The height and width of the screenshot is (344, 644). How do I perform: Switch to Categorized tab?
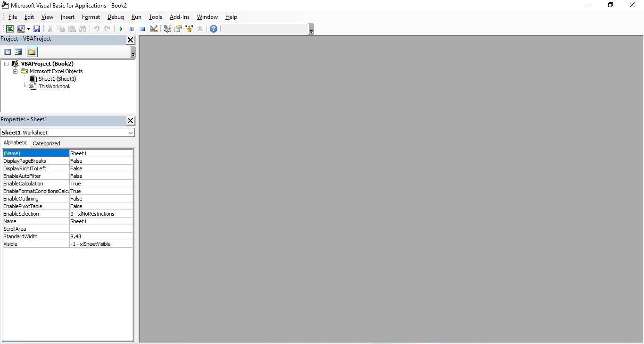[46, 143]
